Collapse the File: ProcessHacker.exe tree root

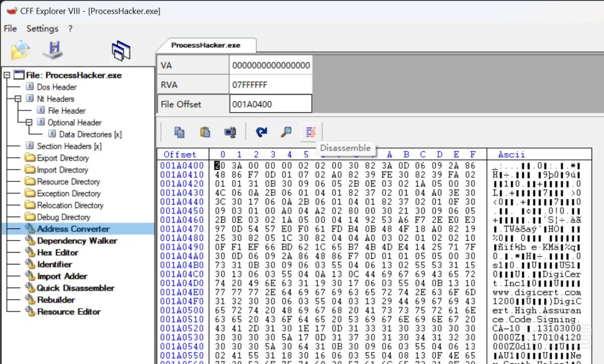7,75
